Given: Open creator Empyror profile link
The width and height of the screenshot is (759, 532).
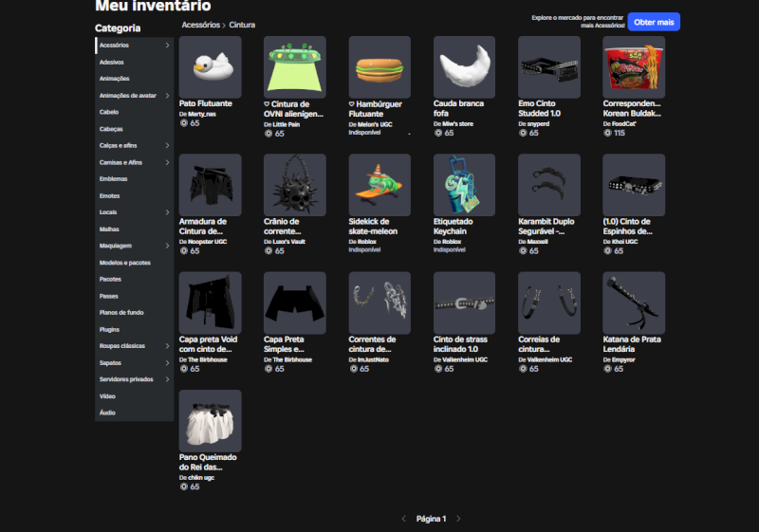Looking at the screenshot, I should tap(623, 359).
